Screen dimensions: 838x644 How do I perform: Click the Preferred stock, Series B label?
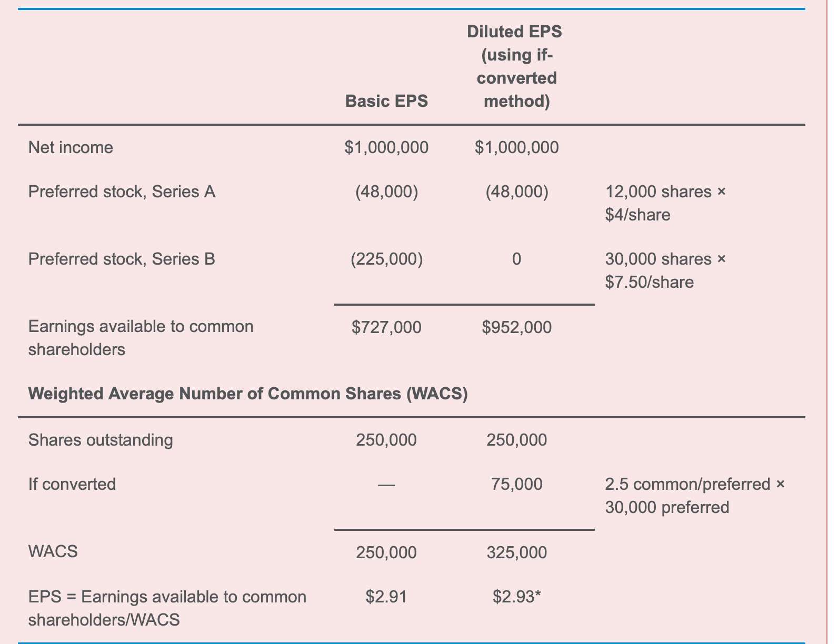point(122,259)
